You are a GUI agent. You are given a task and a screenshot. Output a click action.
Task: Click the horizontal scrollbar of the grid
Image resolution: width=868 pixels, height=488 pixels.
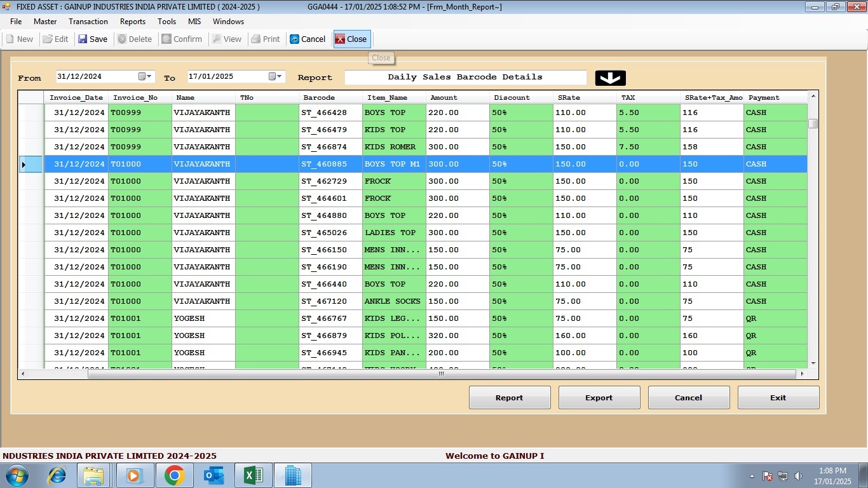441,374
